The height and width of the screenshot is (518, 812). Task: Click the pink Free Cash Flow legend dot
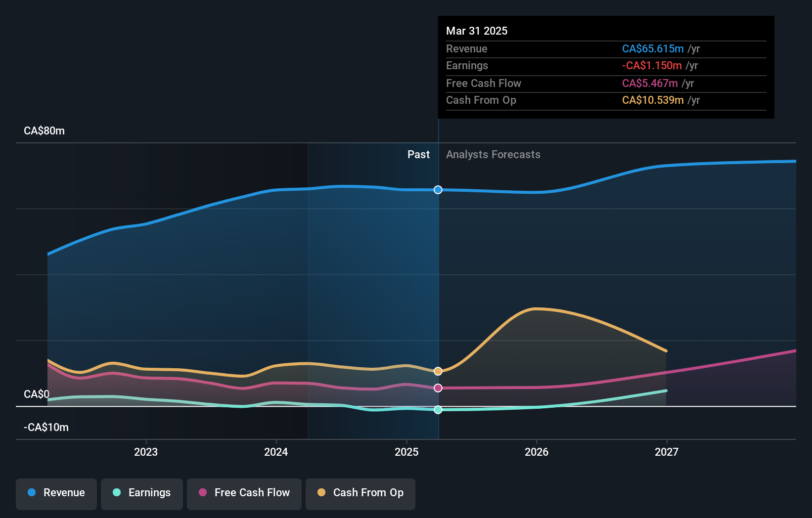(x=202, y=493)
